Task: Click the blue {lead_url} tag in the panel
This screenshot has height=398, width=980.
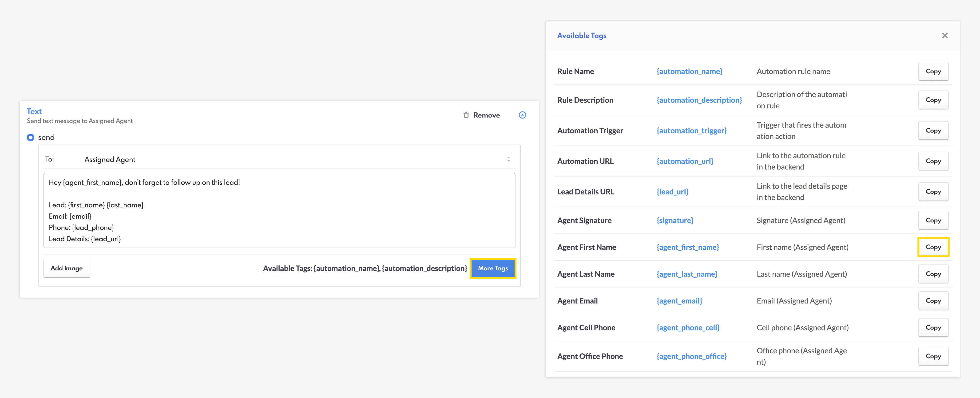Action: coord(672,192)
